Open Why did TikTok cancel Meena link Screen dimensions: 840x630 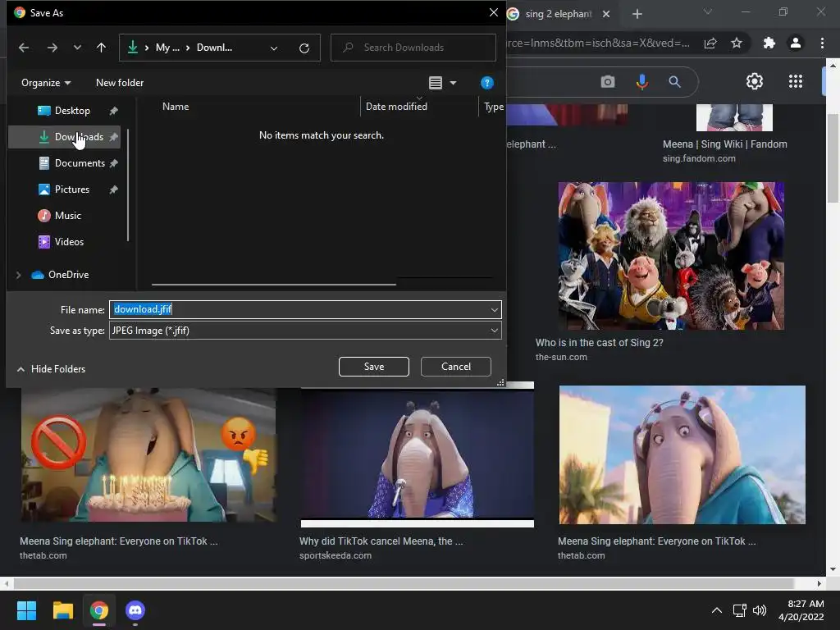coord(381,541)
